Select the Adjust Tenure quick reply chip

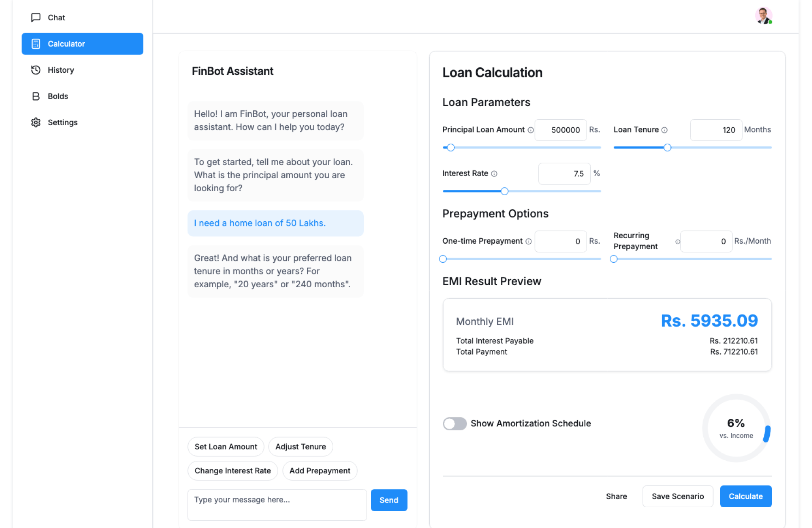point(300,447)
